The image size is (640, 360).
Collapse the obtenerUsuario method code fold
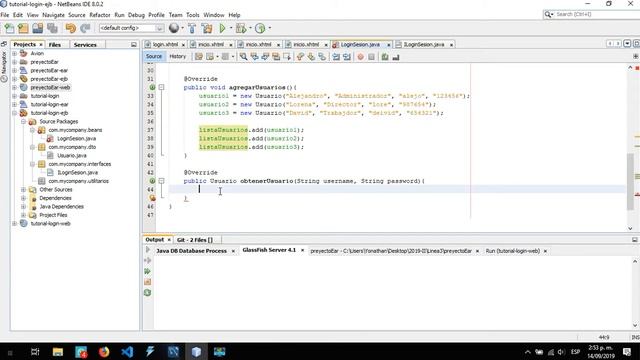[161, 181]
